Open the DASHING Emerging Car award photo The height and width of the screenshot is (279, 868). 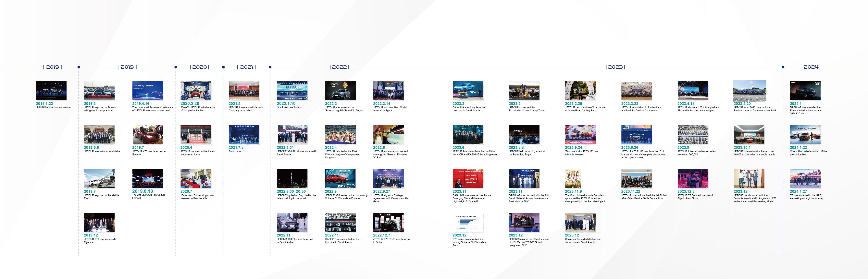(x=468, y=179)
